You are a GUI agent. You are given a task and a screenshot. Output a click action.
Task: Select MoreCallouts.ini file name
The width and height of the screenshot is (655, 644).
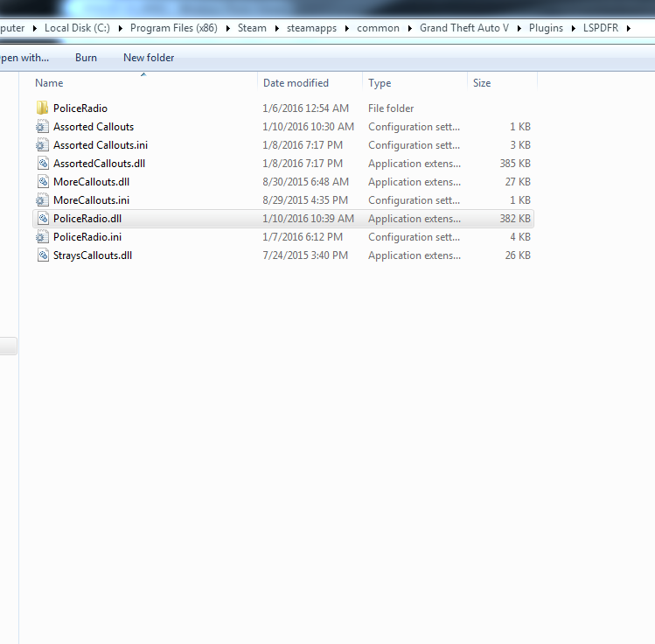tap(91, 200)
